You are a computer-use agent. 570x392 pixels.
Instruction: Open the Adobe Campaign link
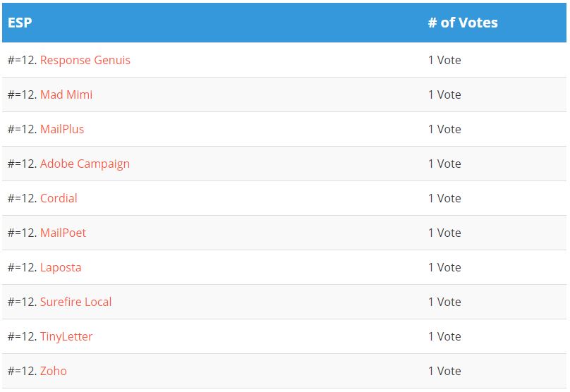(85, 164)
